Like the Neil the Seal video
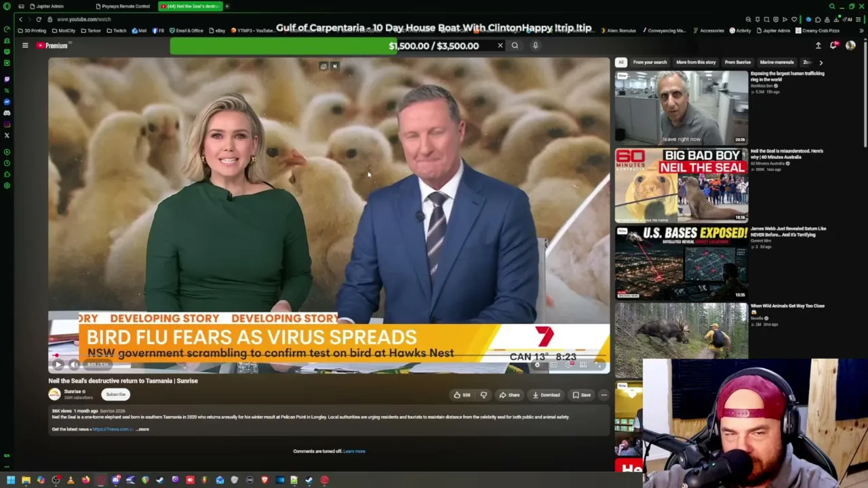Screen dimensions: 868x488 461,394
